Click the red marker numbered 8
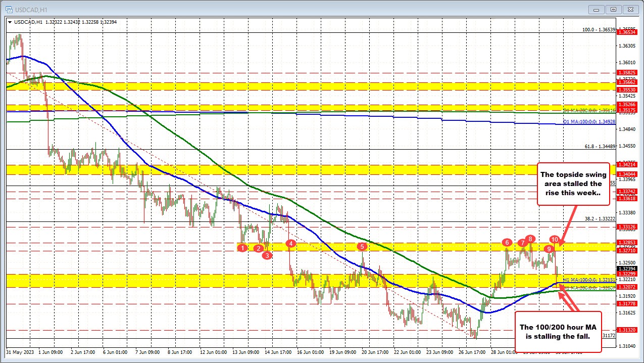 [x=529, y=238]
